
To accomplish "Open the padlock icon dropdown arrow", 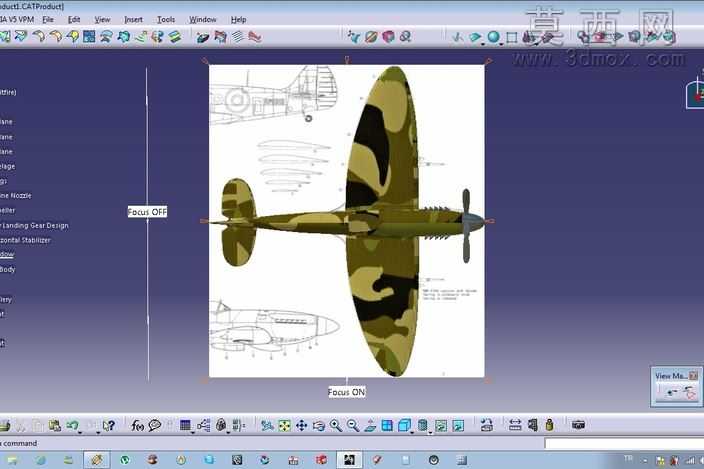I will [228, 433].
